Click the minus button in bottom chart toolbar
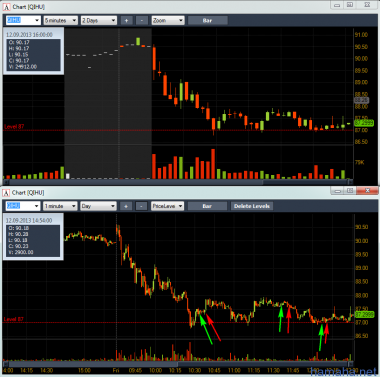Screen dimensions: 380x377 click(141, 206)
